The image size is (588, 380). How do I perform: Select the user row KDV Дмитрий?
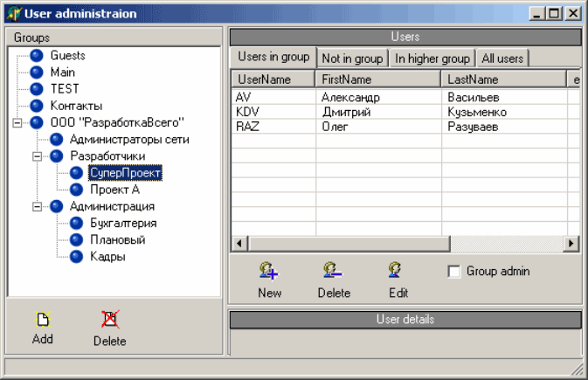point(349,113)
